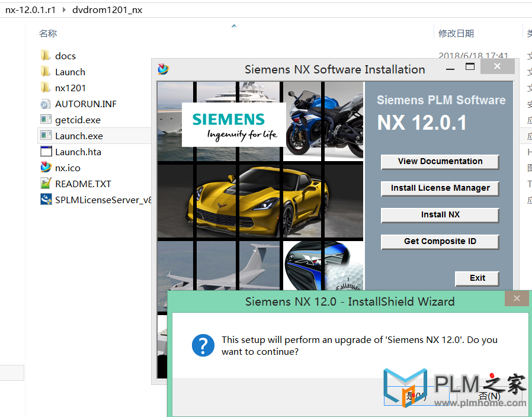
Task: Expand the breadcrumb arrow after nx-12.0.1.r1
Action: click(x=64, y=10)
